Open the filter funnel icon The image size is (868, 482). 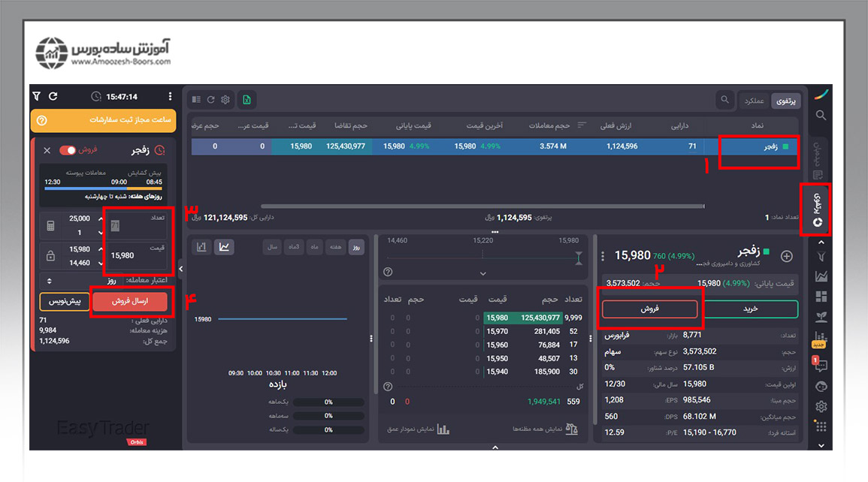point(38,96)
